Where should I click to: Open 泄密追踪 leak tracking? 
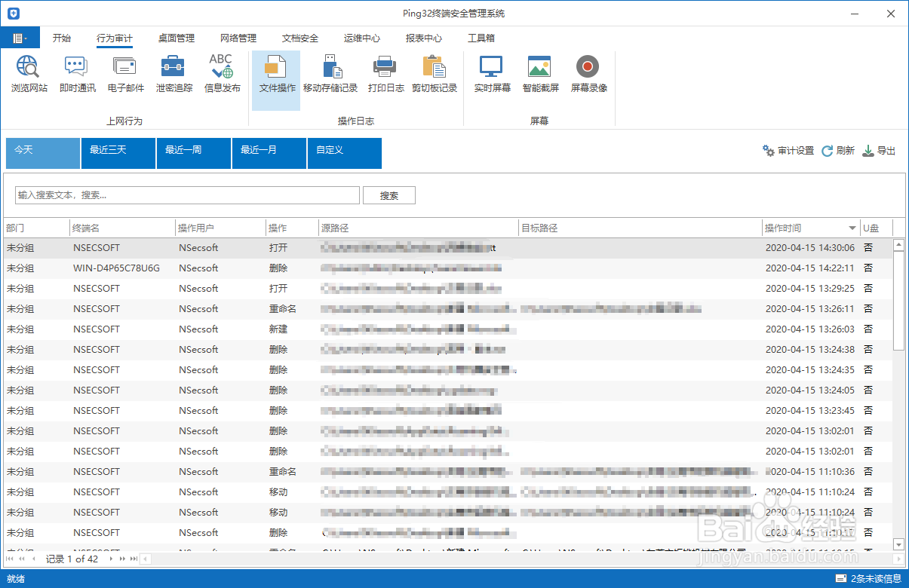pos(174,75)
